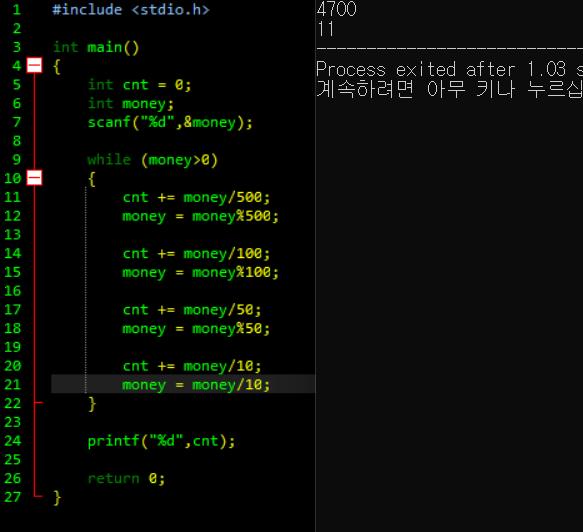The image size is (583, 532).
Task: Click line number 9 in the gutter
Action: coord(17,160)
